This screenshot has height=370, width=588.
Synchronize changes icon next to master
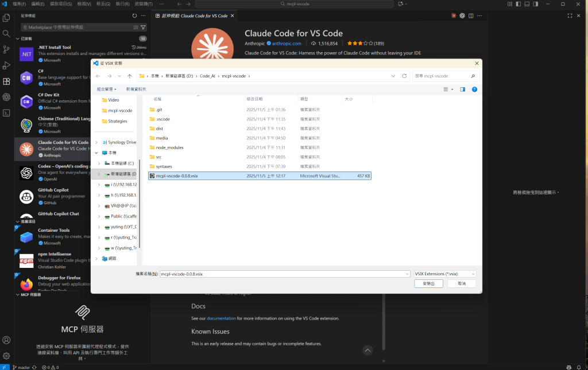[x=34, y=367]
